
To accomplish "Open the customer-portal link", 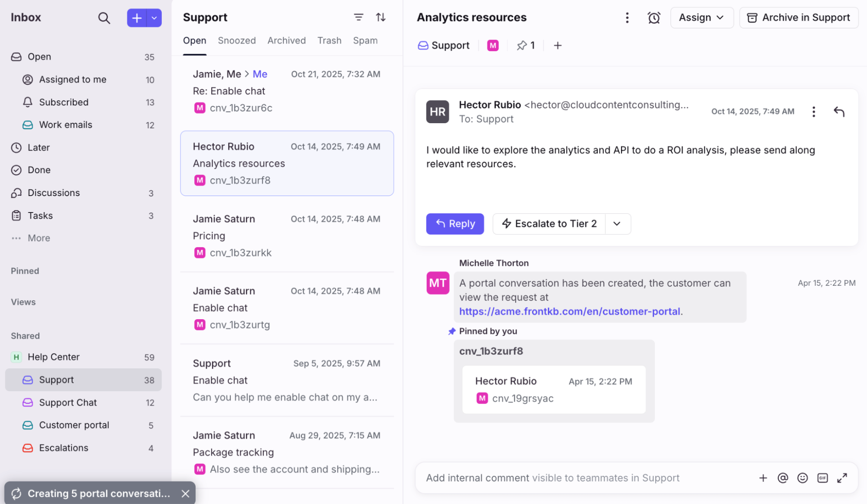I will (569, 311).
